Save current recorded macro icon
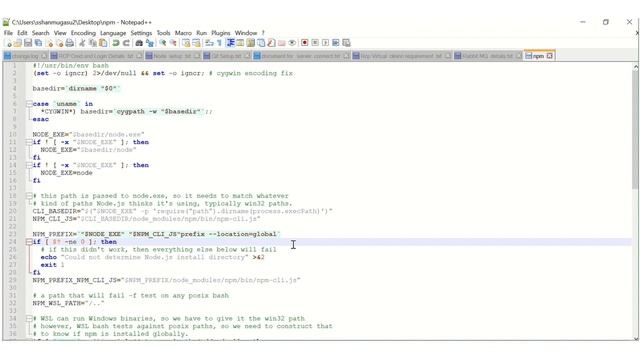The height and width of the screenshot is (360, 640). click(346, 43)
